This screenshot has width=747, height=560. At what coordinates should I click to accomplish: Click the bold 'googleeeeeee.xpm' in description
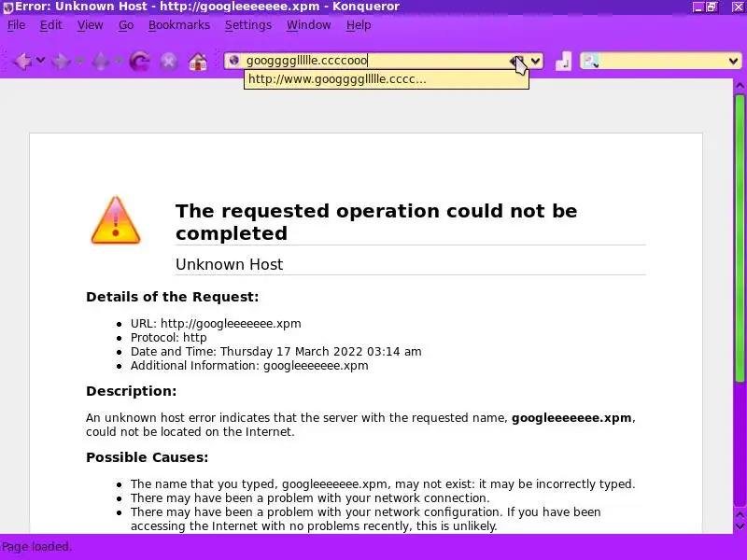pos(571,418)
